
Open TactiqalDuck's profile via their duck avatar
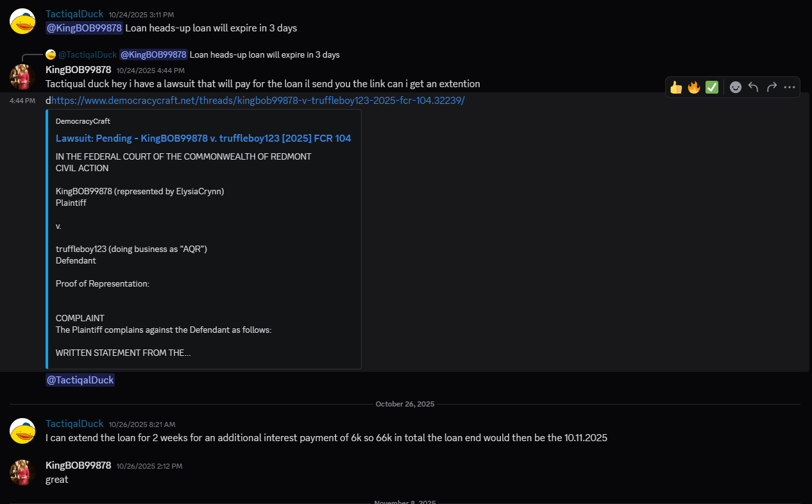click(22, 19)
